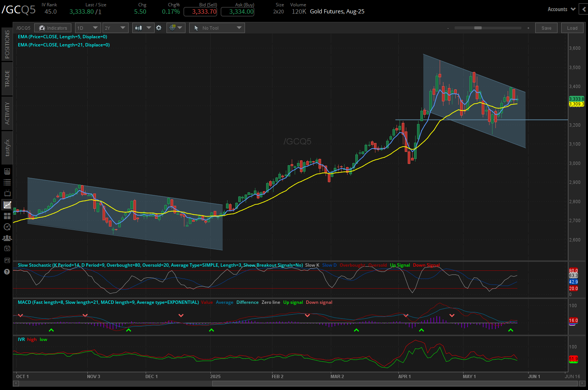Click the Volume 120K value

pos(299,12)
